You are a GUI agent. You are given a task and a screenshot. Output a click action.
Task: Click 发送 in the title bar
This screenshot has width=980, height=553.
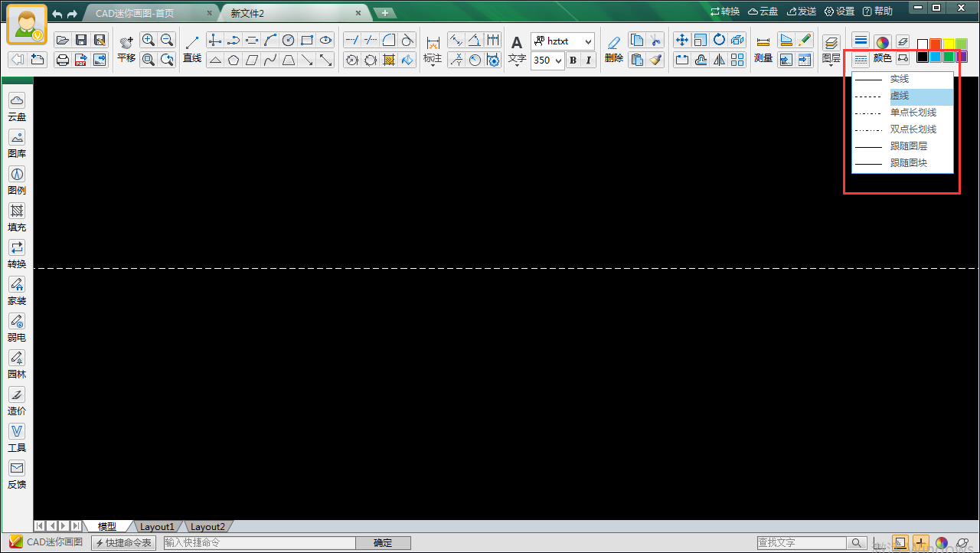pyautogui.click(x=801, y=11)
